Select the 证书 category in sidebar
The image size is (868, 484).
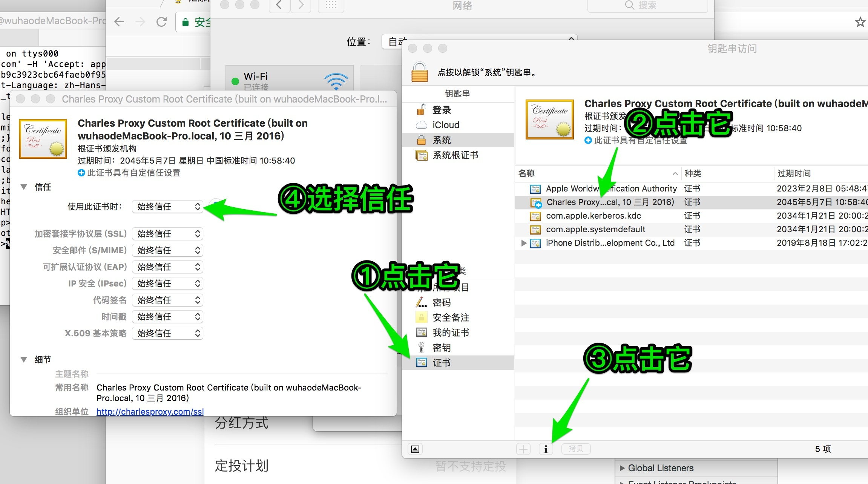441,363
